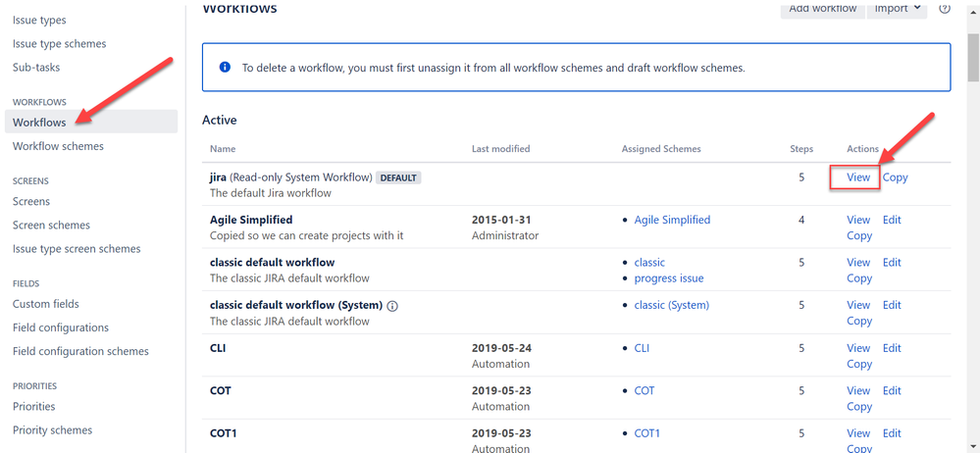Edit the CLI workflow
The height and width of the screenshot is (453, 980).
(891, 348)
